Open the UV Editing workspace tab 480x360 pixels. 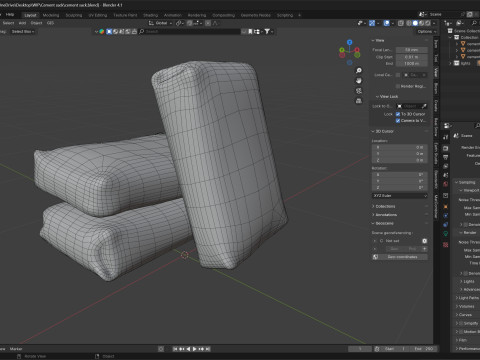pyautogui.click(x=98, y=15)
